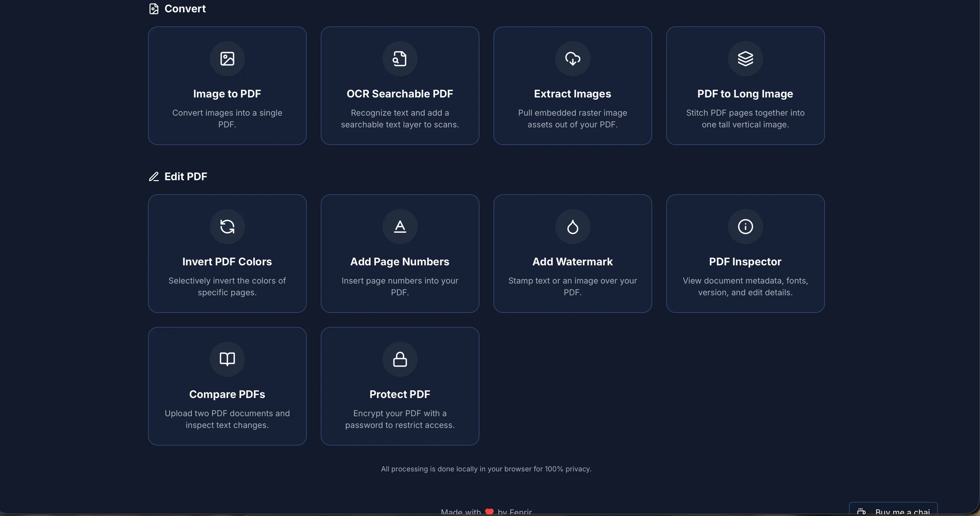This screenshot has width=980, height=516.
Task: Click the Edit PDF pencil icon
Action: tap(154, 176)
